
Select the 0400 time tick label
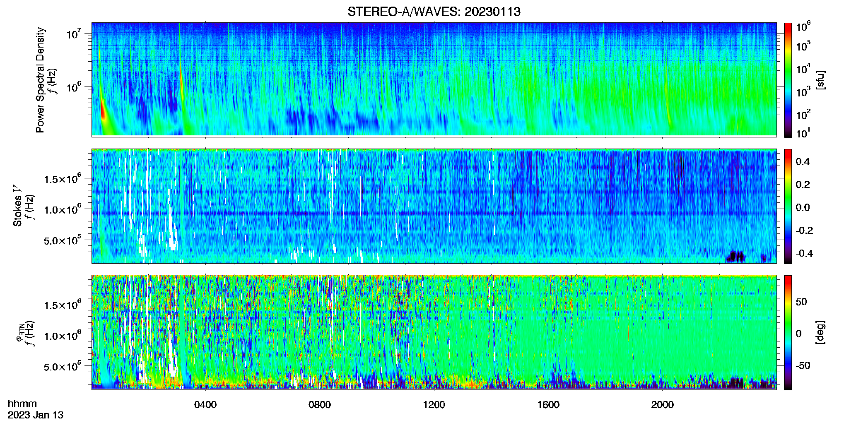pyautogui.click(x=205, y=405)
